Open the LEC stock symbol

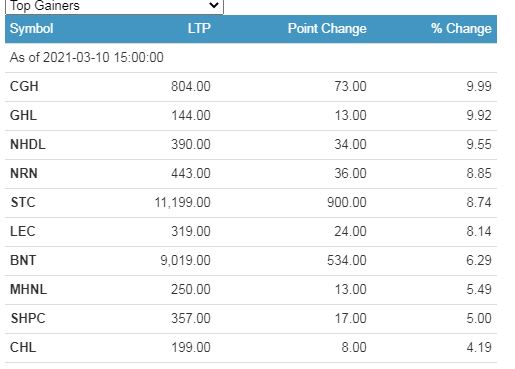coord(23,232)
